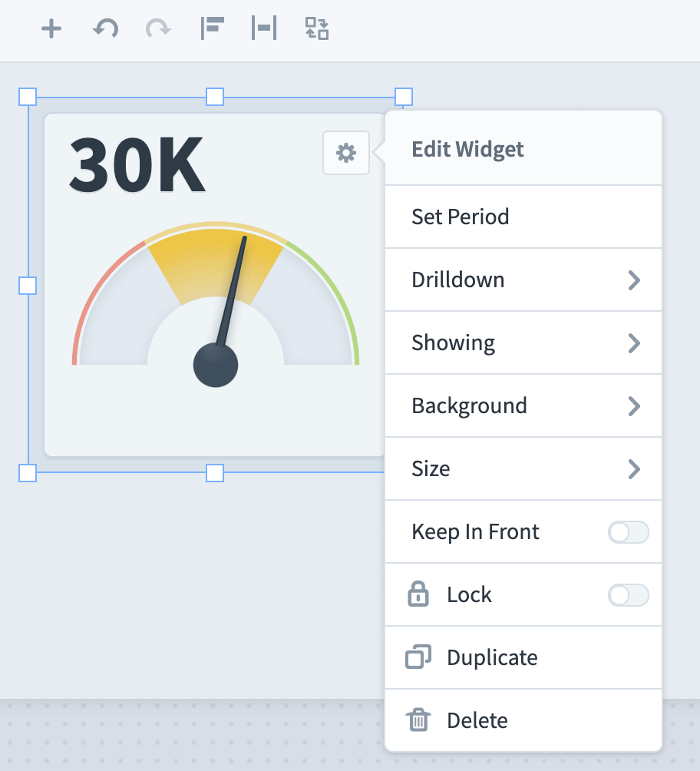Click the top-right resize handle
This screenshot has height=771, width=700.
(404, 97)
